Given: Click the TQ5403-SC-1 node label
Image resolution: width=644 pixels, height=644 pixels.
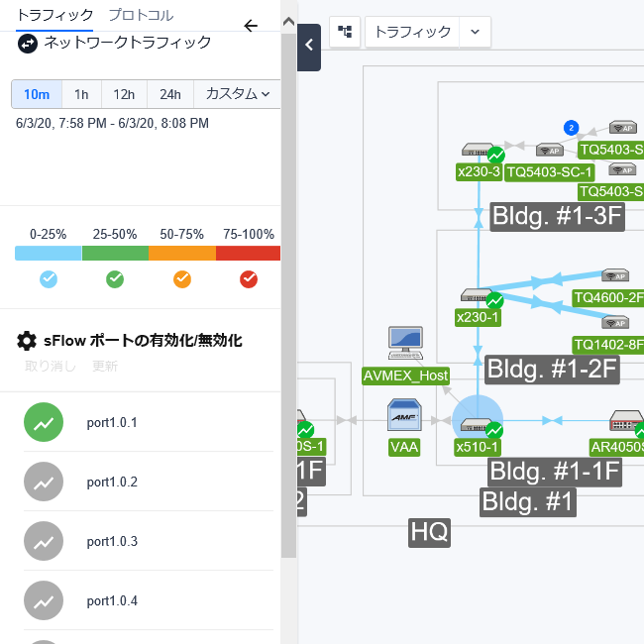Looking at the screenshot, I should 550,172.
